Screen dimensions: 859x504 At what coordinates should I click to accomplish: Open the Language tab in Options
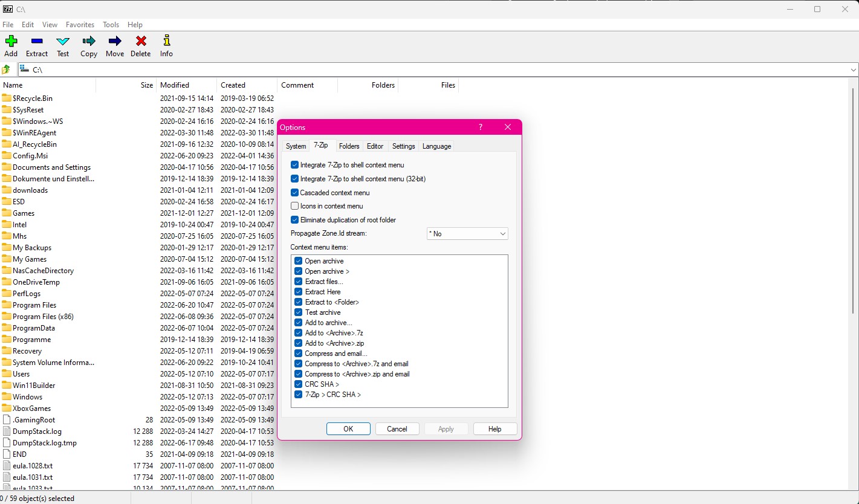[436, 146]
